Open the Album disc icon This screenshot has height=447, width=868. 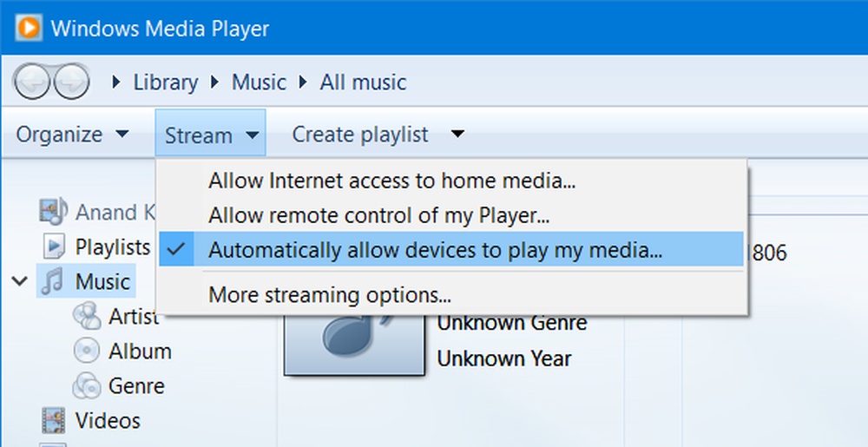[x=87, y=351]
